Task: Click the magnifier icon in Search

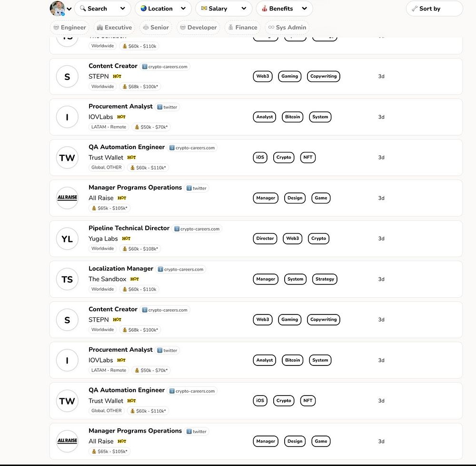Action: point(82,9)
